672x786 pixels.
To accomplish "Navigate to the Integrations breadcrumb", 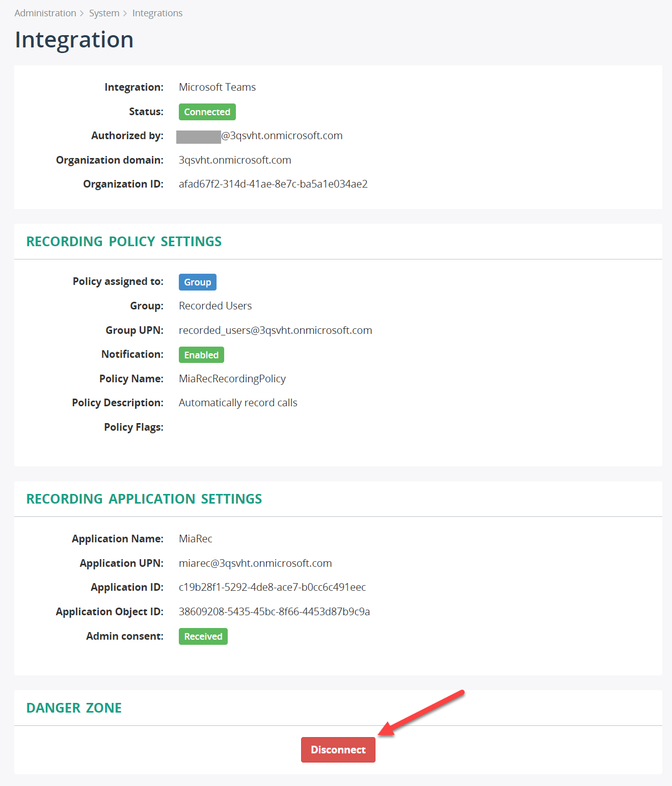I will [x=157, y=13].
